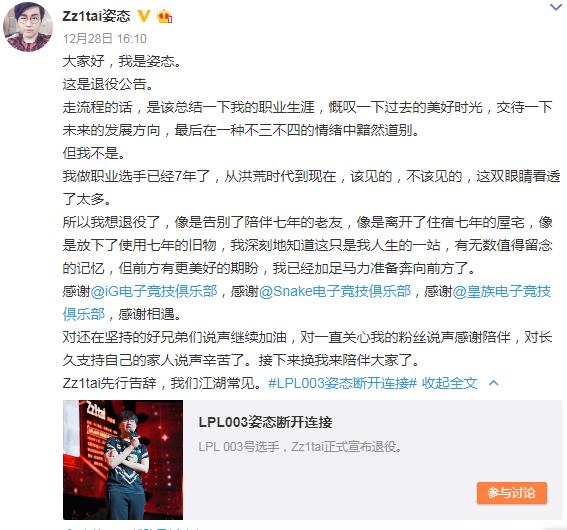The width and height of the screenshot is (567, 530).
Task: Expand the post options chevron menu
Action: click(555, 7)
